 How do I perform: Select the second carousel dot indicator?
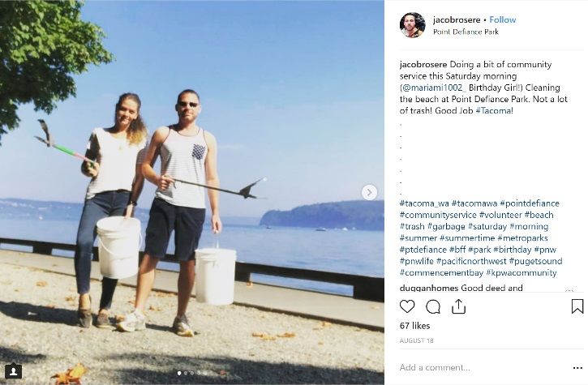(186, 373)
